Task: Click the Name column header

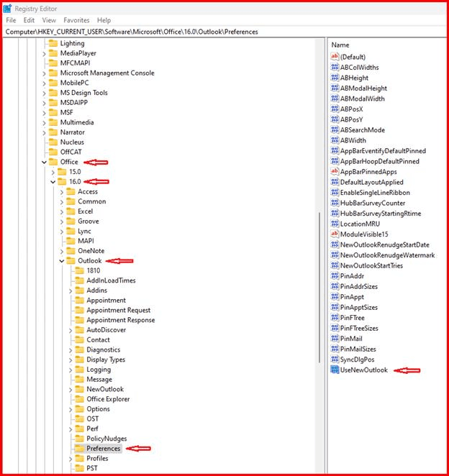Action: click(340, 45)
